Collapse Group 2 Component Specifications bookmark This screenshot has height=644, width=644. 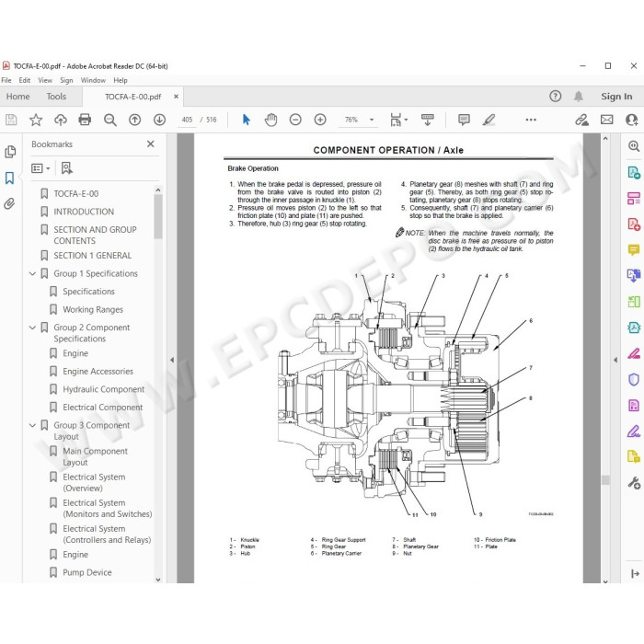click(32, 328)
